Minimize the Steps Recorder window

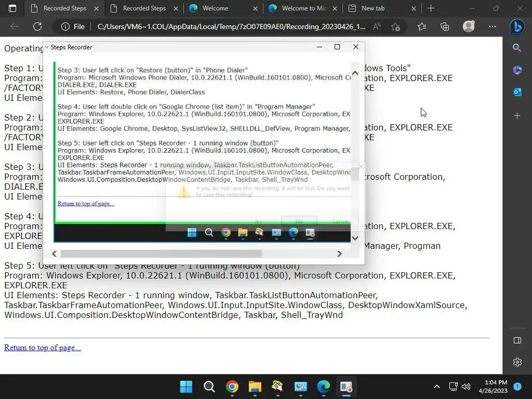(x=320, y=47)
